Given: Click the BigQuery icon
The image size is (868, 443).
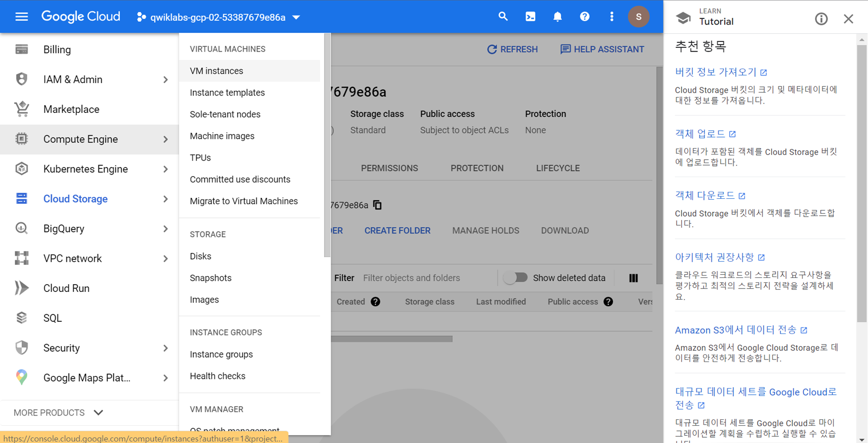Looking at the screenshot, I should 22,228.
